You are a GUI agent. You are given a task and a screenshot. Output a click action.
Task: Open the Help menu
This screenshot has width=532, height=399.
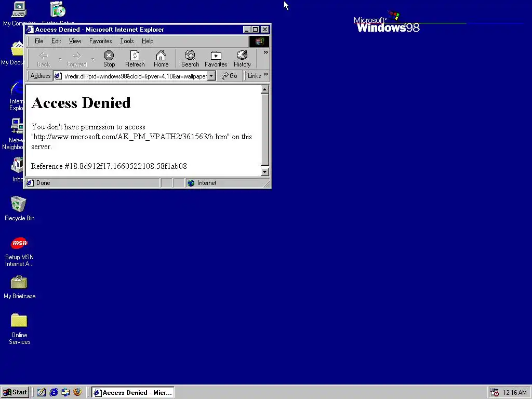pos(148,41)
